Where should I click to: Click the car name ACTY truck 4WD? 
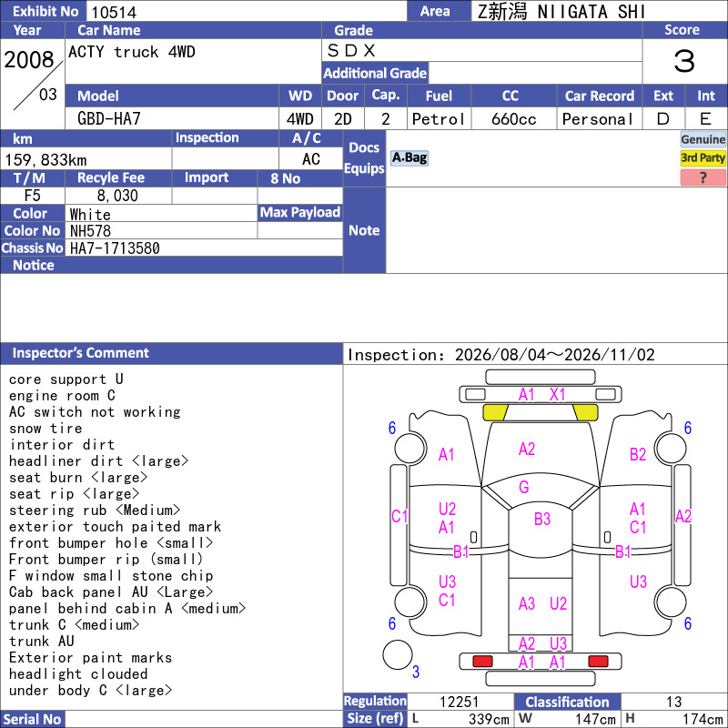[132, 52]
